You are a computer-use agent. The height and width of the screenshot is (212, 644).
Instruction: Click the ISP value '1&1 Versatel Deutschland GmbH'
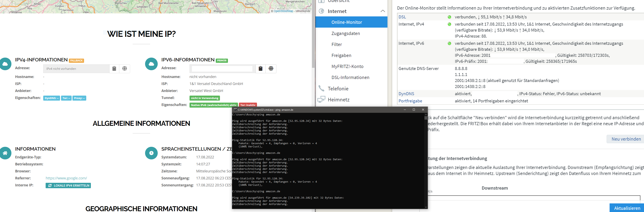point(216,84)
